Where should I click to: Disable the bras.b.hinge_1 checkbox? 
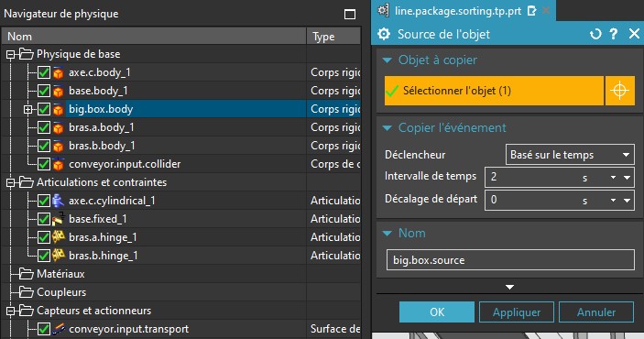pyautogui.click(x=44, y=256)
